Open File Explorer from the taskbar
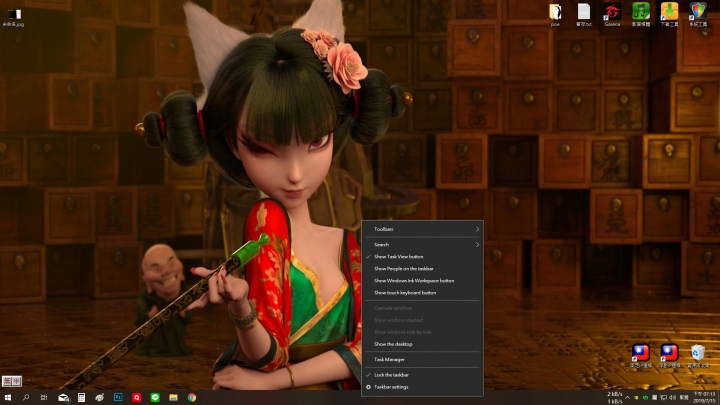The width and height of the screenshot is (720, 405). click(173, 398)
